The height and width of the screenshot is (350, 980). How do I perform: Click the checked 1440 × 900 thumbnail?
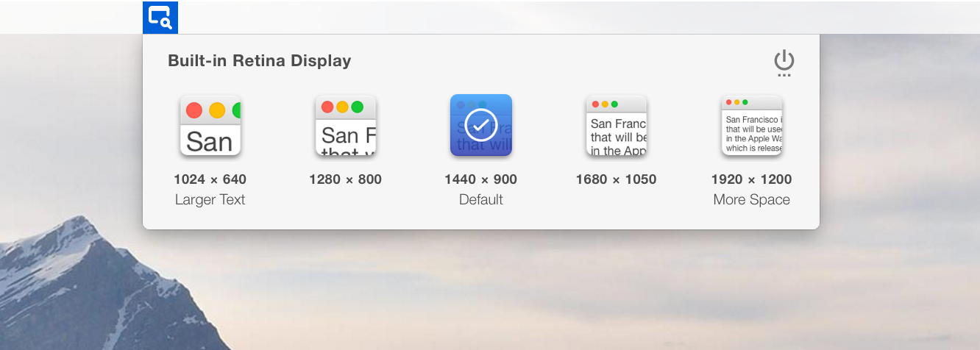tap(481, 125)
